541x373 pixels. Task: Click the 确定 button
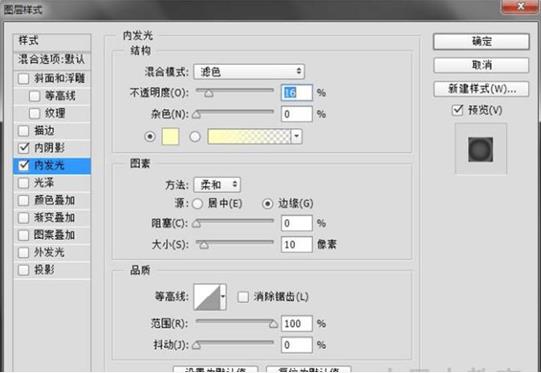click(481, 42)
